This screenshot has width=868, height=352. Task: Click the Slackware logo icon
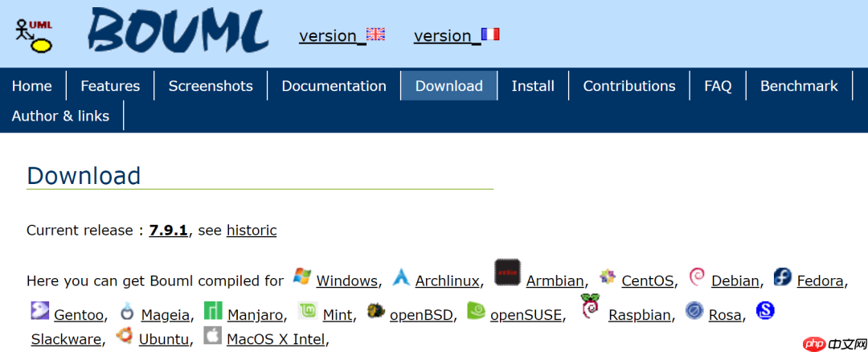tap(765, 311)
